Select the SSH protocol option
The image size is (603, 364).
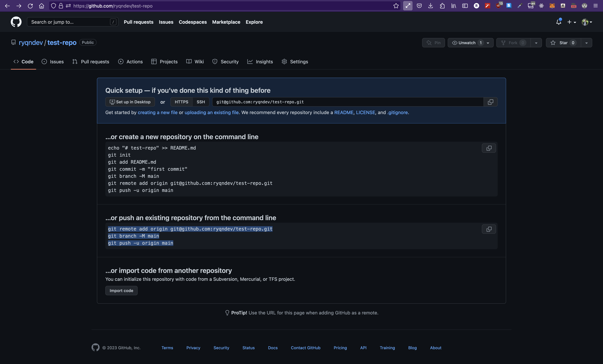click(x=201, y=102)
